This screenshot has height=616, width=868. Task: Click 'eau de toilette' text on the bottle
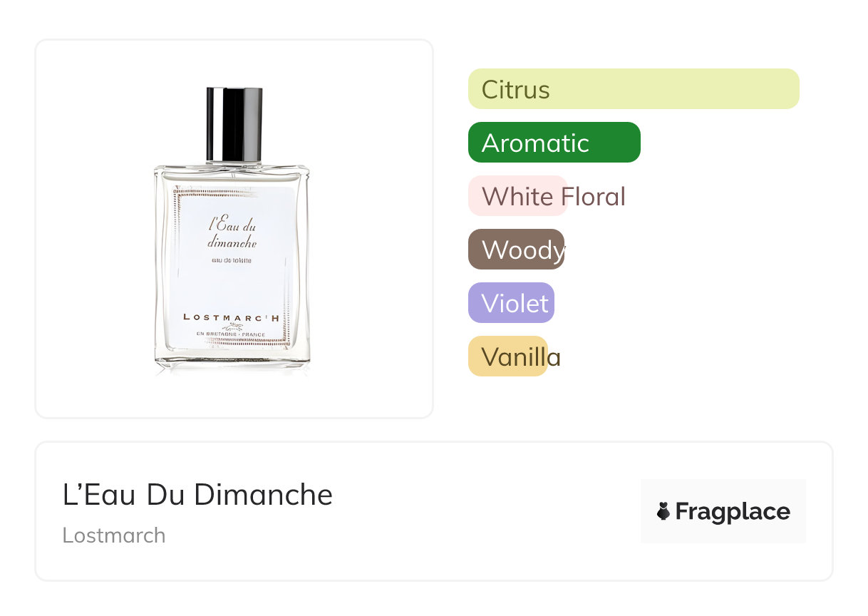(232, 260)
